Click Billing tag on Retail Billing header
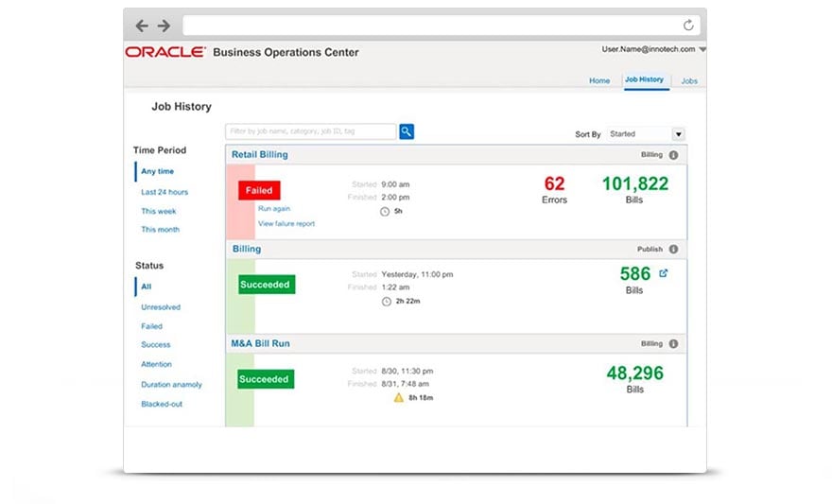 tap(651, 155)
